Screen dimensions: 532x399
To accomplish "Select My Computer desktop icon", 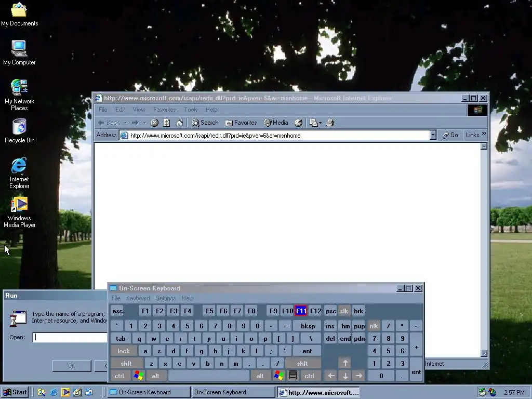I will [x=19, y=52].
